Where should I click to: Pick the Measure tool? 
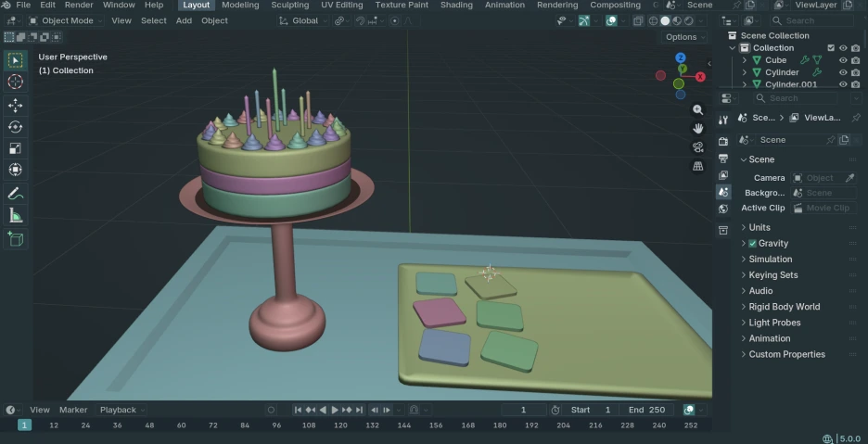(x=16, y=215)
